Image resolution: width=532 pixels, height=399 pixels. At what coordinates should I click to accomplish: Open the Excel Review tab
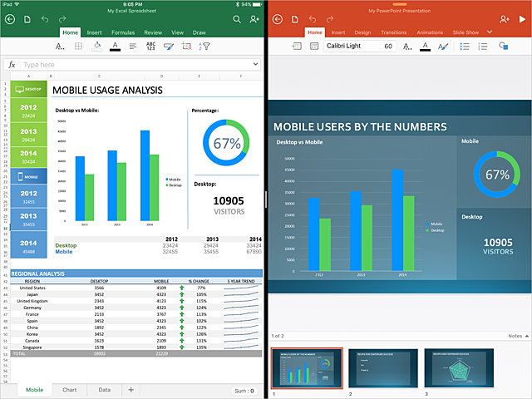[x=153, y=32]
